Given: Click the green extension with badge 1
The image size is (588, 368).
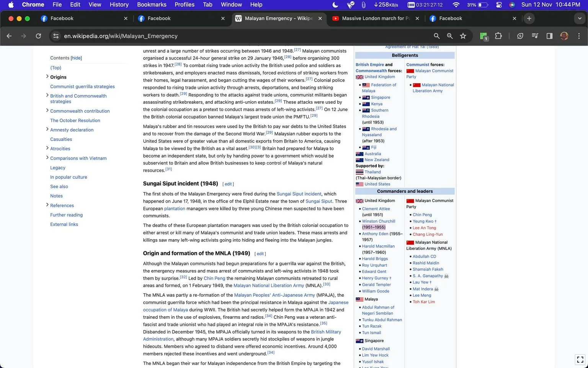Looking at the screenshot, I should pyautogui.click(x=483, y=36).
